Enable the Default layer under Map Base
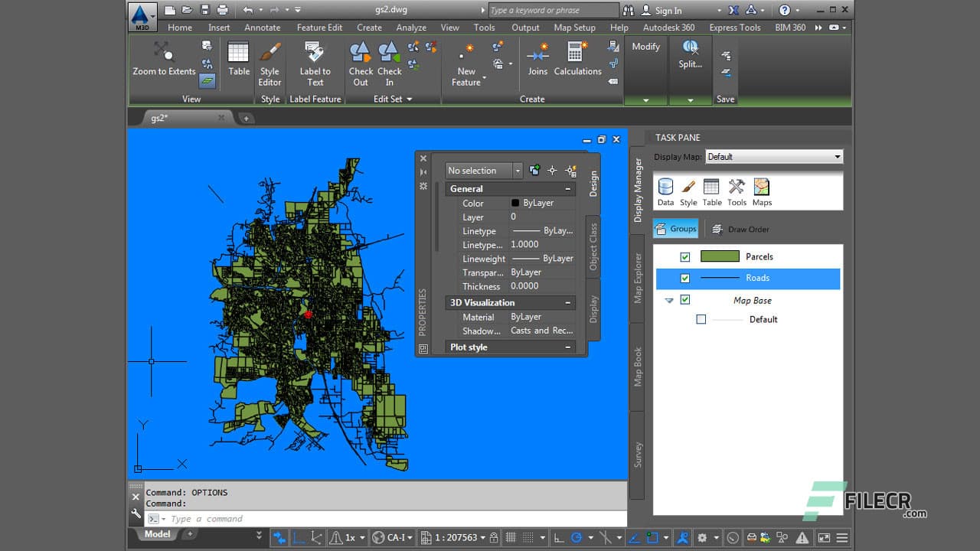Viewport: 980px width, 551px height. coord(701,319)
